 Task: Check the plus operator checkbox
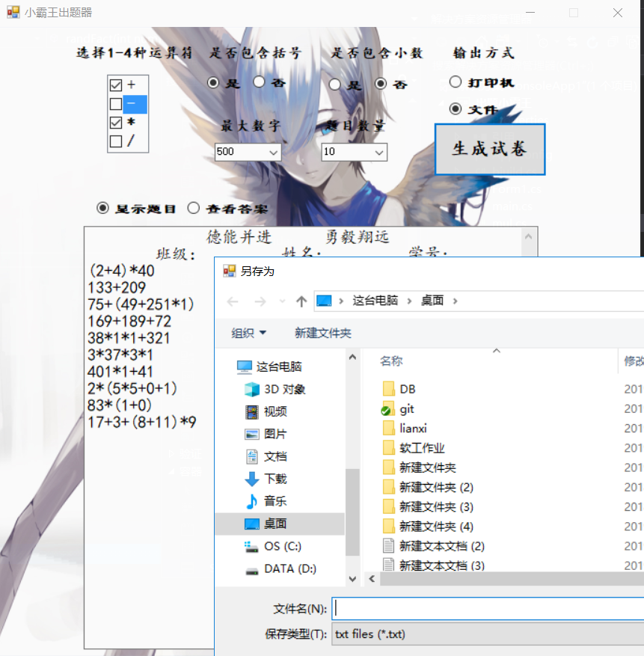tap(116, 85)
